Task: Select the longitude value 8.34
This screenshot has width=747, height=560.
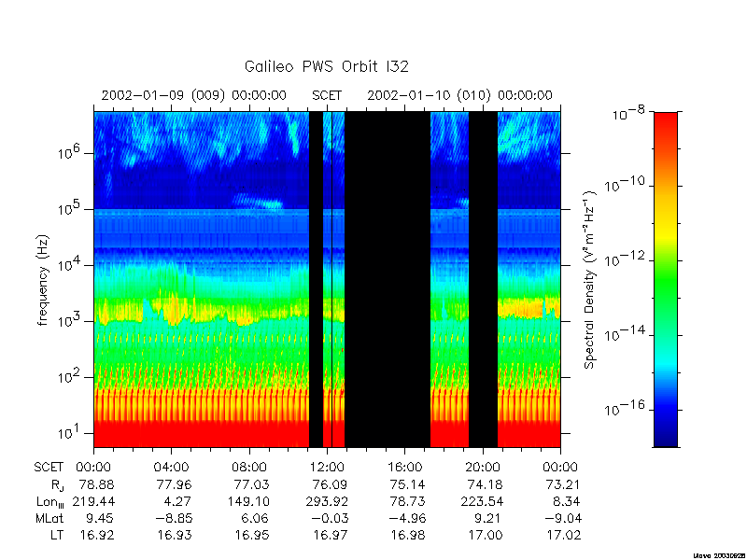Action: tap(567, 501)
